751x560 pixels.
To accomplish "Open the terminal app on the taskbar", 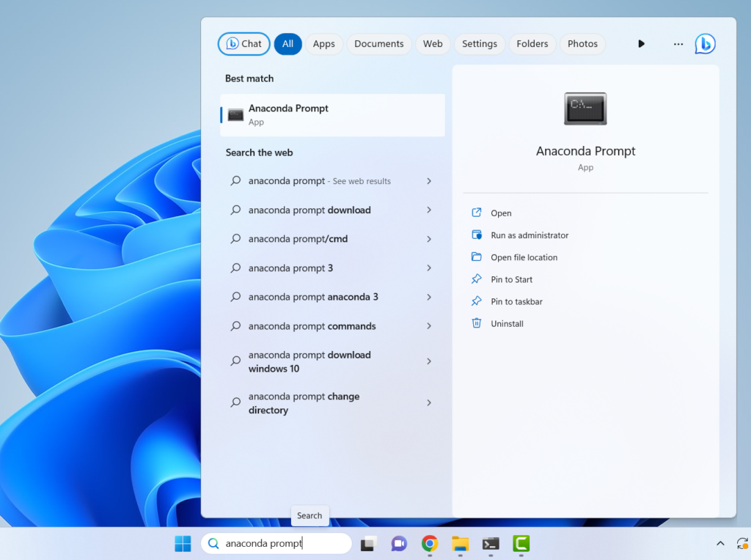I will click(x=491, y=543).
